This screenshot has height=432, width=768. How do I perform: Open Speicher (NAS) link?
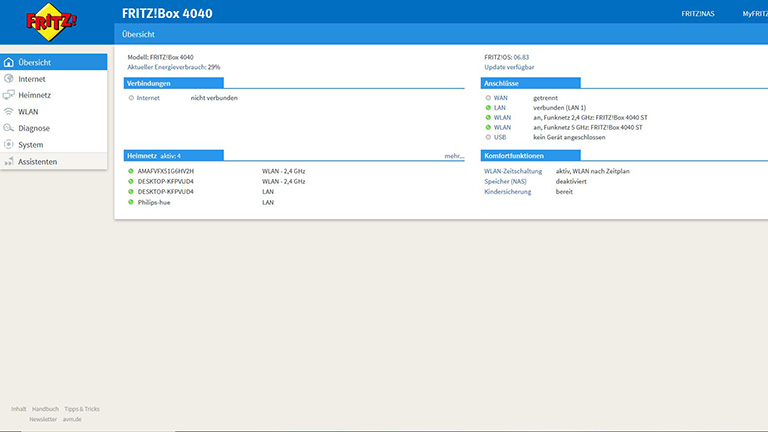[x=506, y=181]
